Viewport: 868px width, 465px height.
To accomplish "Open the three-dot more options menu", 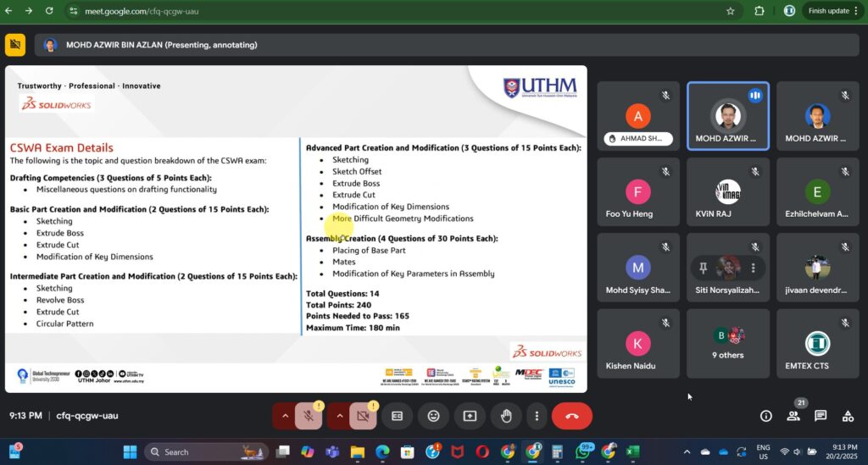I will point(536,416).
